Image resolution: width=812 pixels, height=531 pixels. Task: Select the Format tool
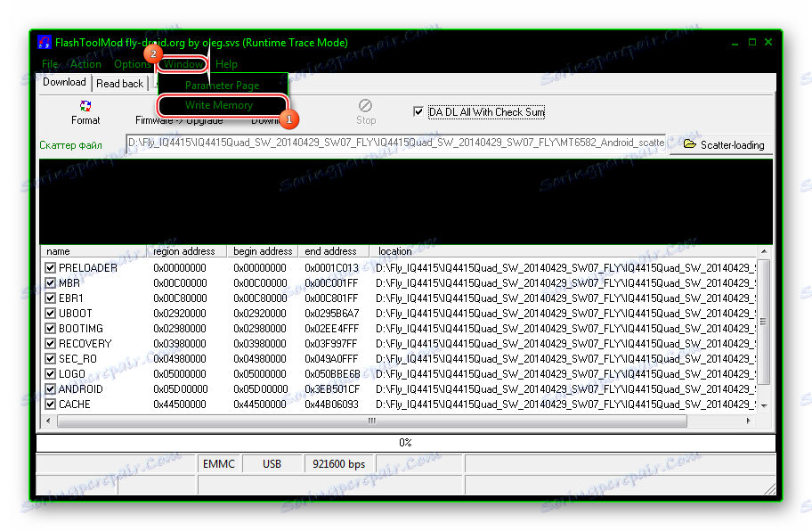pos(85,112)
